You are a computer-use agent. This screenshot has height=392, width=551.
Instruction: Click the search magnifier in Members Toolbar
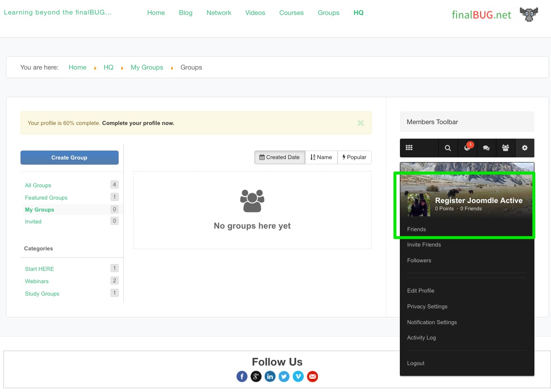[448, 148]
